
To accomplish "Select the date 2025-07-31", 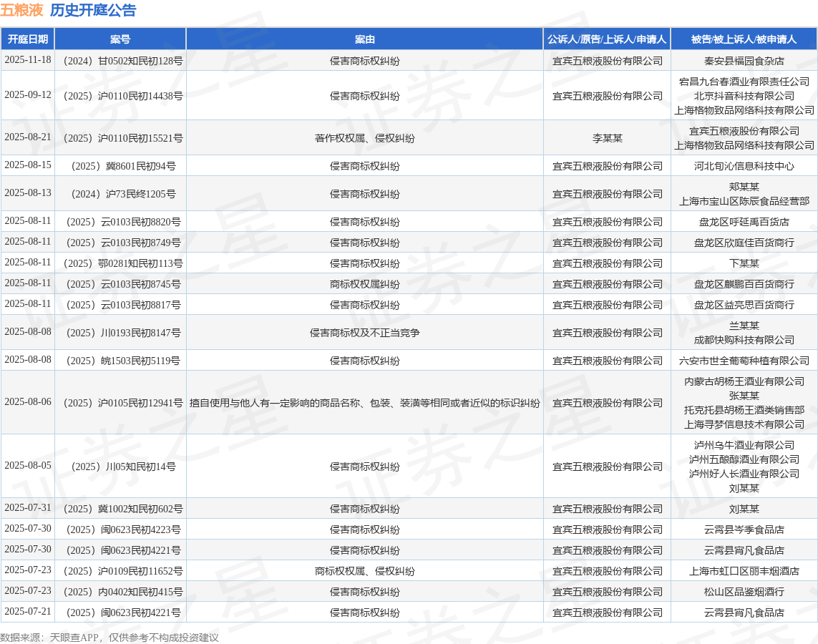I will [28, 508].
